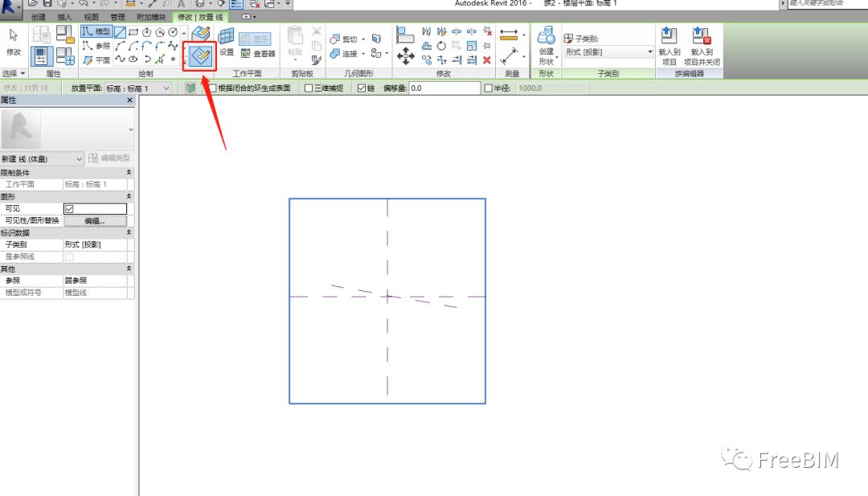Switch to the 插入 ribbon tab
Screen dimensions: 868x496
65,16
